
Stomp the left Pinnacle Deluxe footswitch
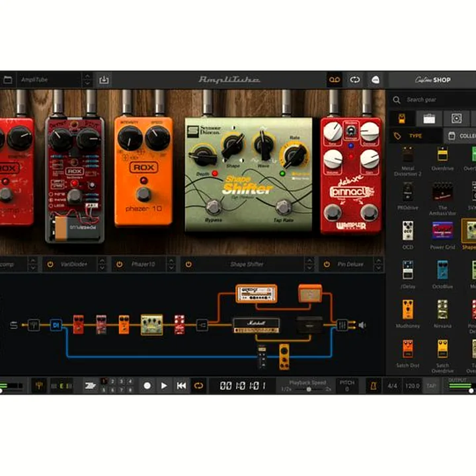coord(332,212)
